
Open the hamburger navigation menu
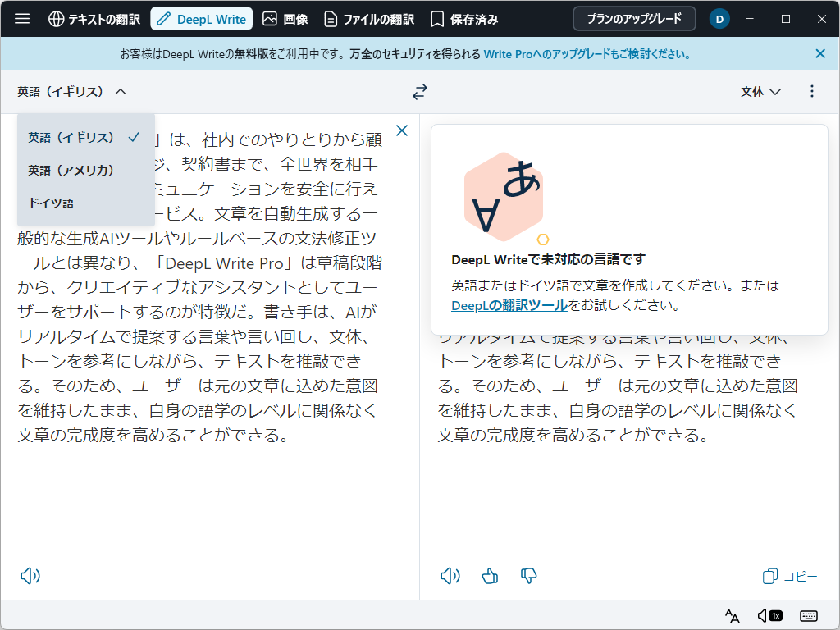[22, 18]
